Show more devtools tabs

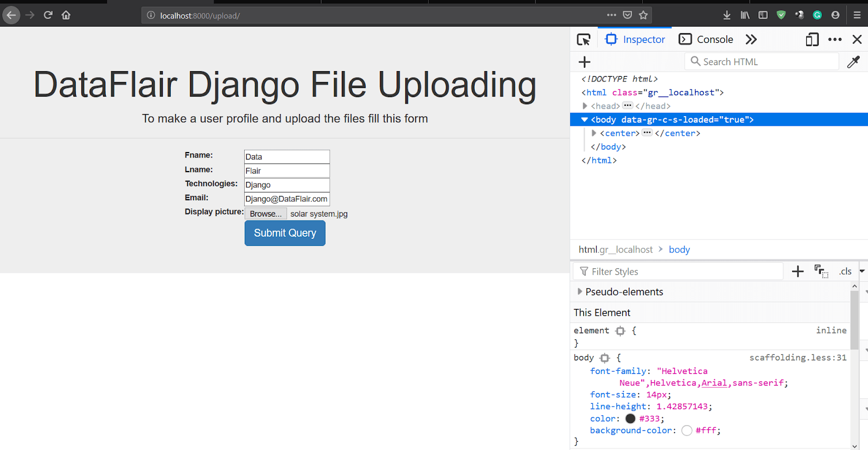[751, 40]
